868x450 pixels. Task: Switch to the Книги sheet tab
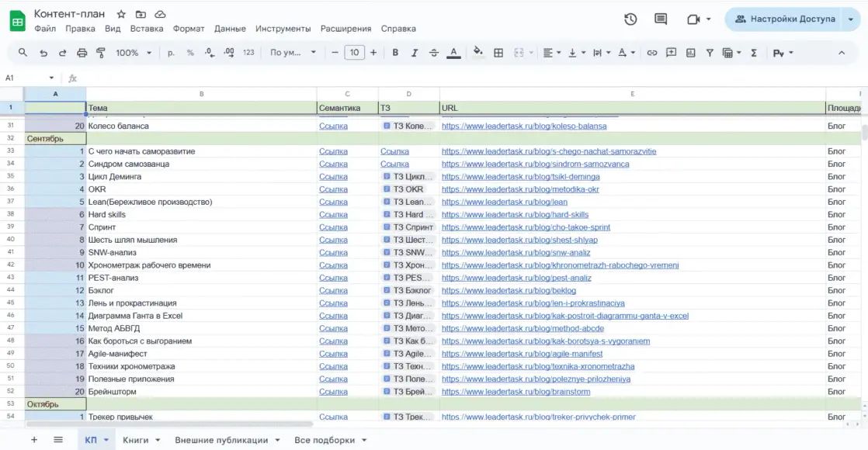(x=135, y=440)
